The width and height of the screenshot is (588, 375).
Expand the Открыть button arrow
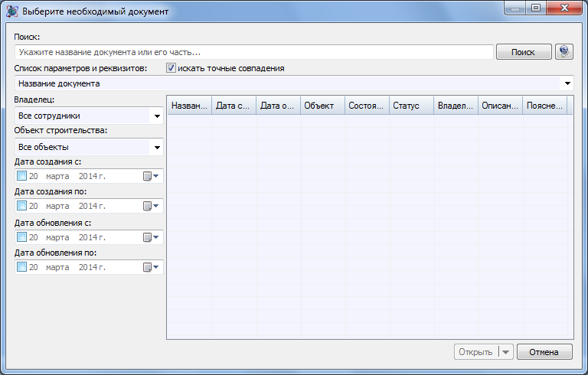point(505,352)
